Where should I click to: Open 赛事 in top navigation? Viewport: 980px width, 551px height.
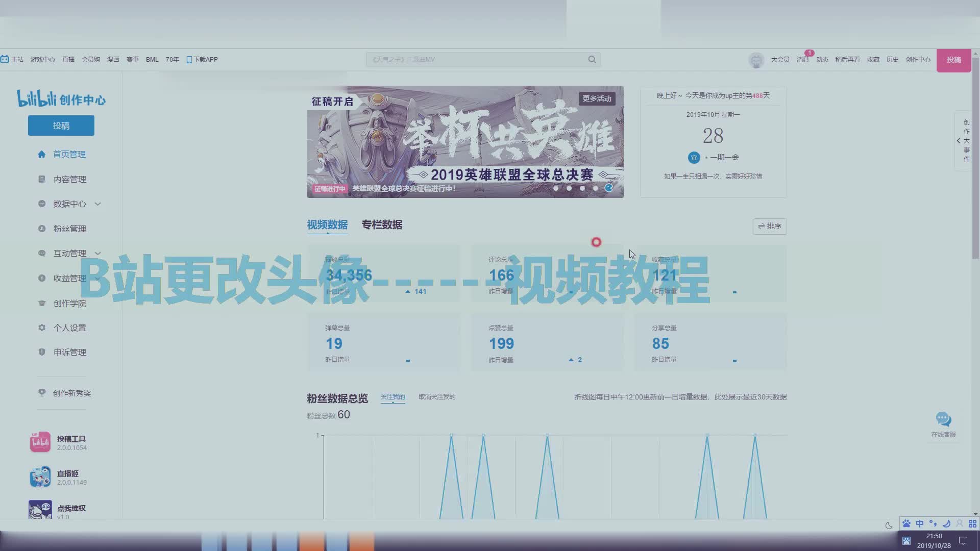click(x=133, y=60)
